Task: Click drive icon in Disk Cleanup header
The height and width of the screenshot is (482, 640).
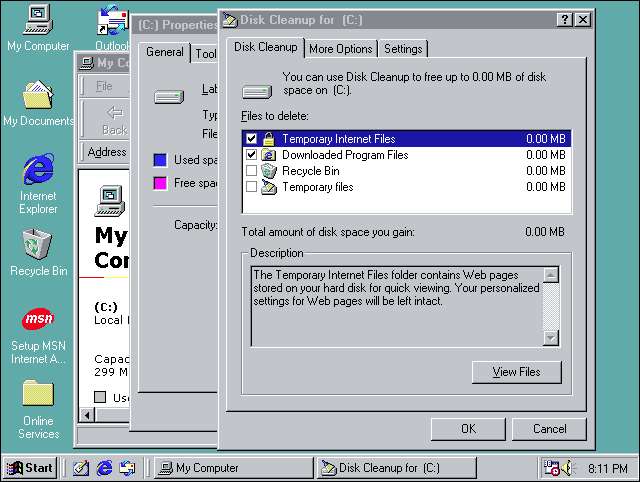Action: tap(257, 91)
